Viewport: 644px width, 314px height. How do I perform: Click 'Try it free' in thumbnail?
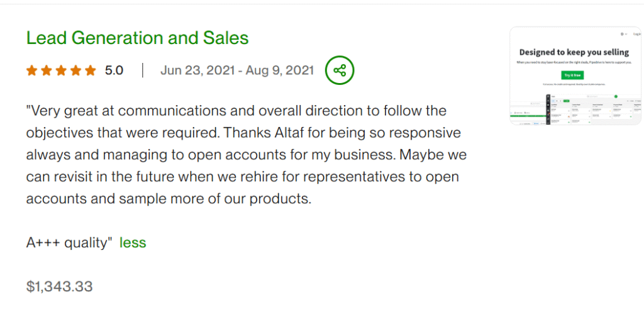572,76
